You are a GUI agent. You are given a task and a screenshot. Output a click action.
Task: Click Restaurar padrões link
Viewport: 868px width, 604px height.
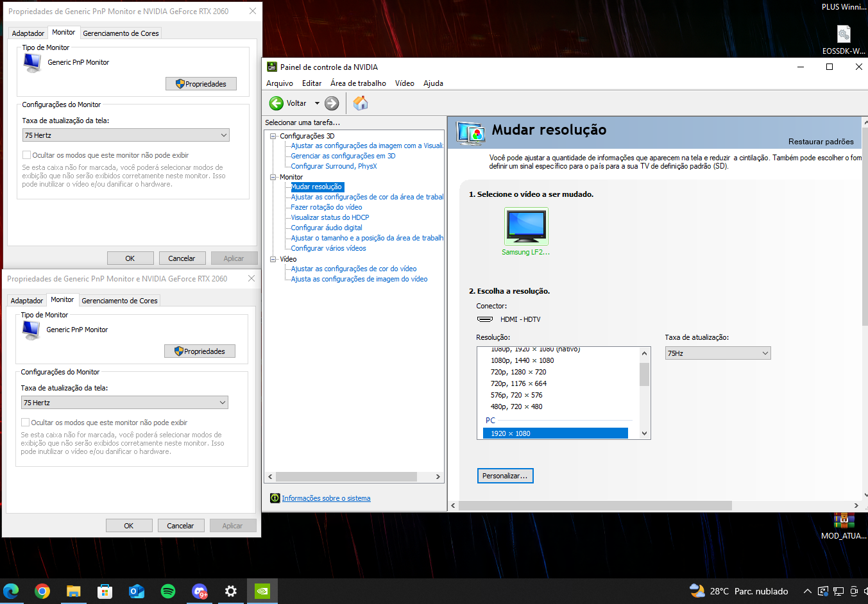[821, 142]
